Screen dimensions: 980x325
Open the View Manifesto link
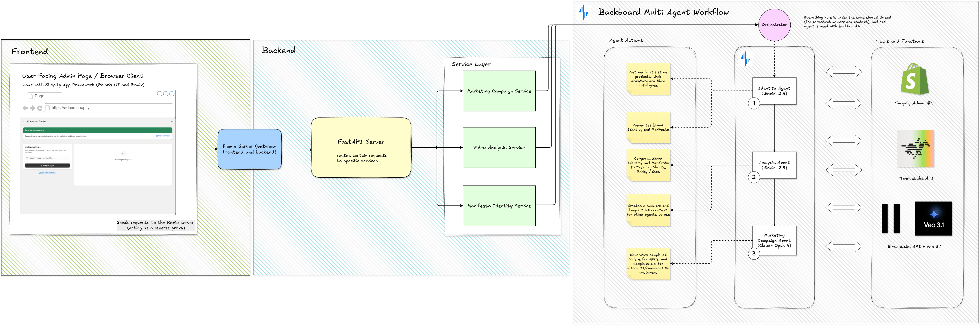pyautogui.click(x=164, y=136)
